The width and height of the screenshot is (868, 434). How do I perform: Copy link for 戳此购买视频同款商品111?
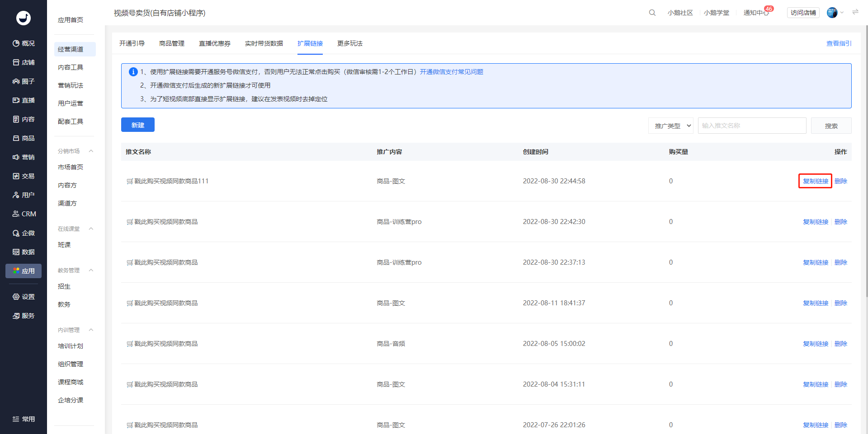pyautogui.click(x=816, y=181)
